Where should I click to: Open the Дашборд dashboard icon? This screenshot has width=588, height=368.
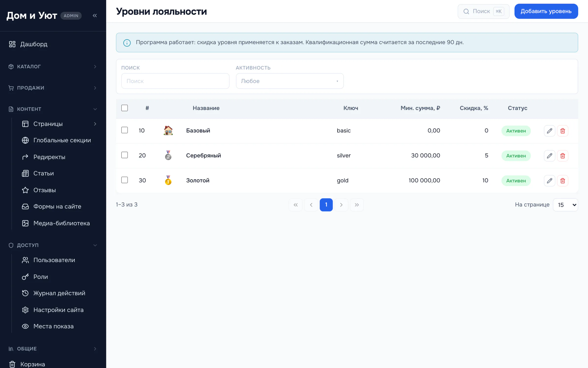pos(12,44)
